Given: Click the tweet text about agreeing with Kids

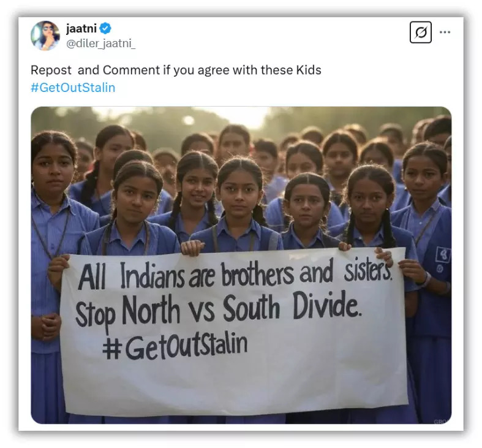Looking at the screenshot, I should [176, 70].
